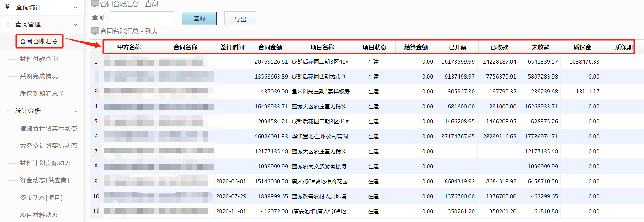Click the monitor icon beside 合同台账汇总 - 查询

tap(95, 4)
